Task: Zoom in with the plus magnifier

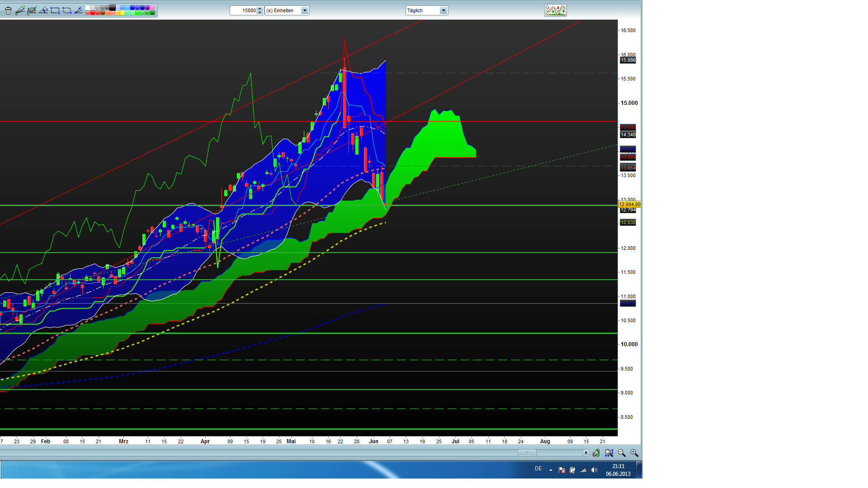Action: [634, 453]
